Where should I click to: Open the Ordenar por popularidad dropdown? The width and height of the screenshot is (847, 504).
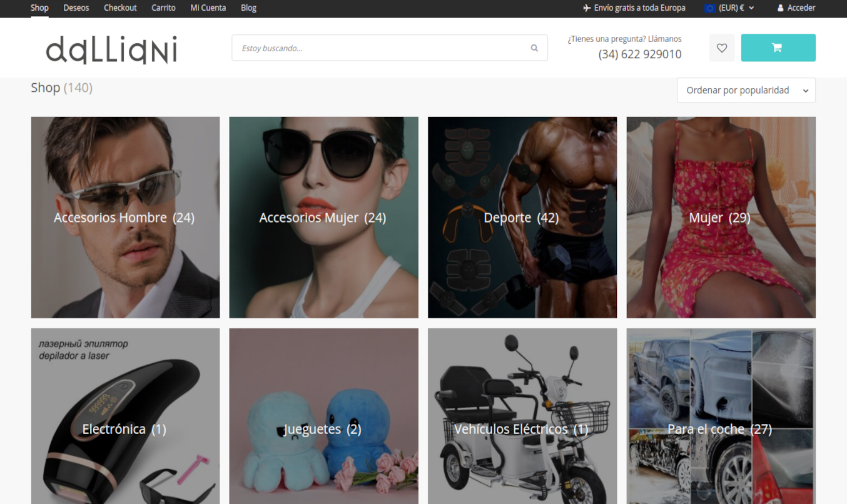746,90
